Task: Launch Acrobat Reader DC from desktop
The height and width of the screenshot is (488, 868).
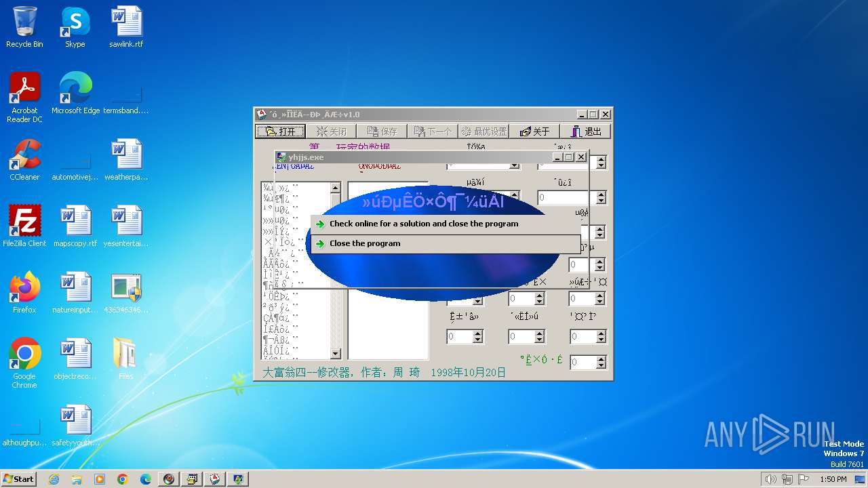Action: point(24,98)
